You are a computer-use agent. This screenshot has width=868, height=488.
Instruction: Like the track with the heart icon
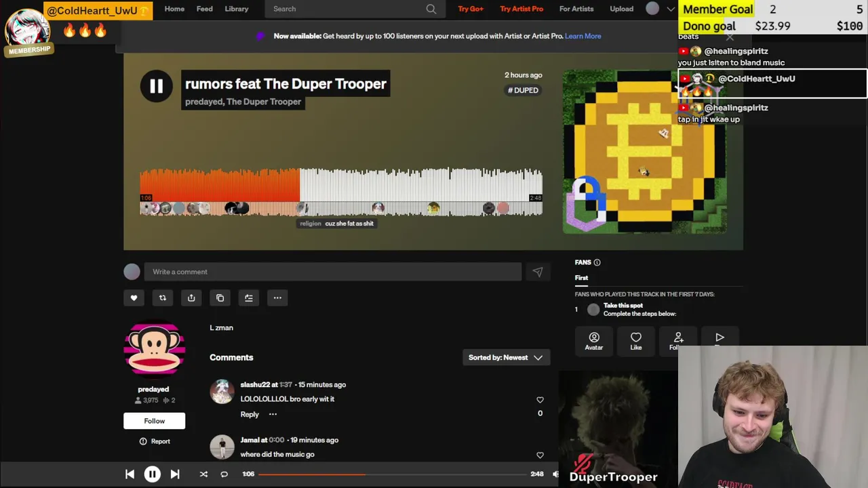click(134, 298)
